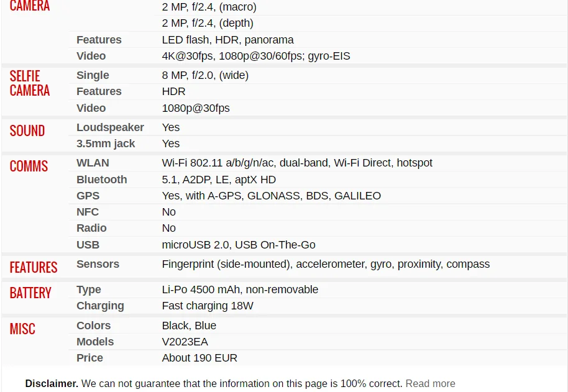Click the USB spec label
The image size is (568, 392).
tap(88, 245)
